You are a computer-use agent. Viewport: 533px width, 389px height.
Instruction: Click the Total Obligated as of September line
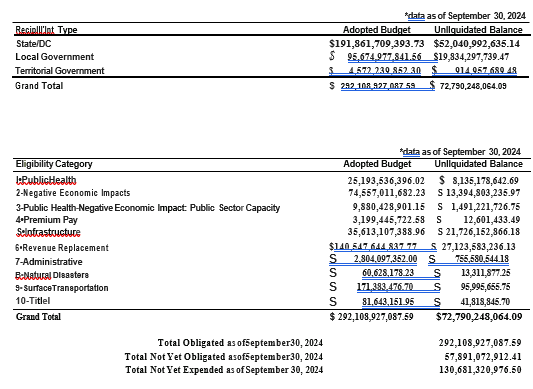tap(240, 343)
